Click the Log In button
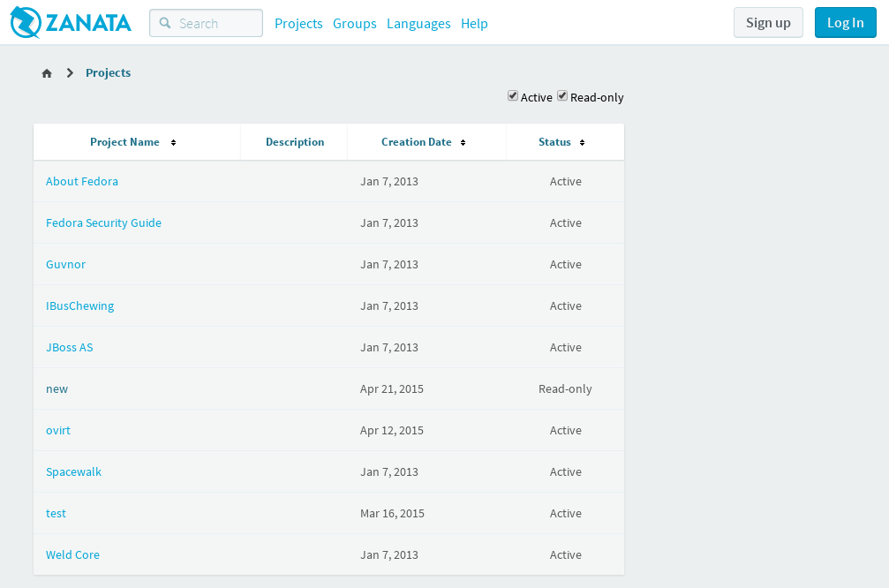Viewport: 889px width, 588px height. pos(844,22)
